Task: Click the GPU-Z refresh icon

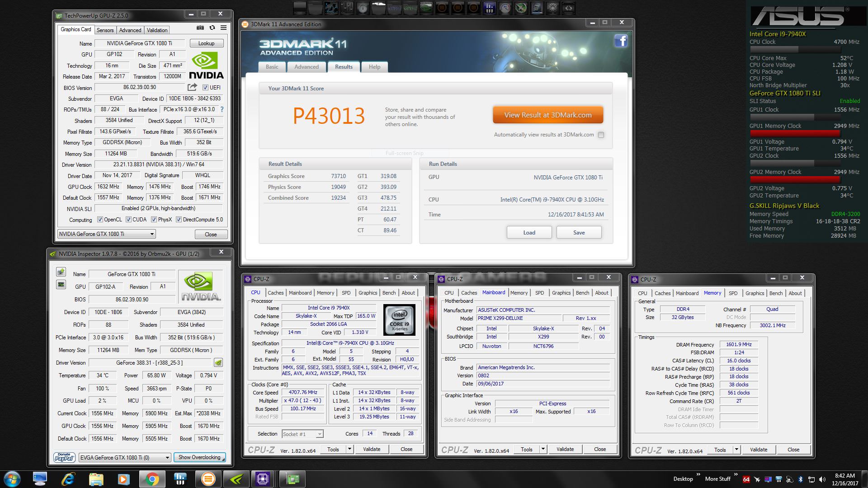Action: pos(212,28)
